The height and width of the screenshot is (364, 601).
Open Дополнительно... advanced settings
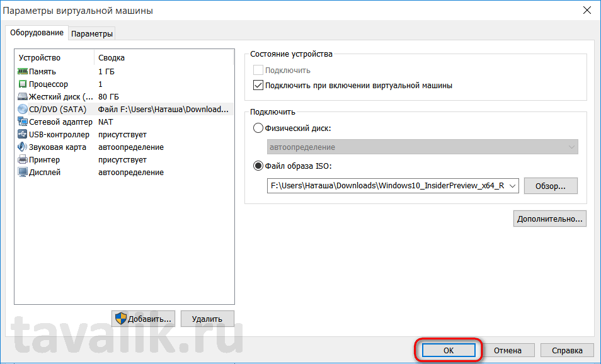(550, 219)
